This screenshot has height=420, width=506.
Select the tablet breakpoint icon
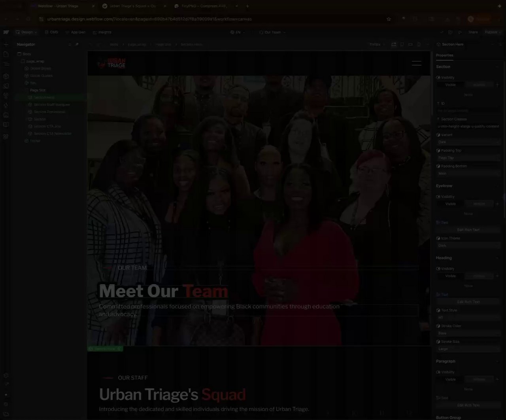[x=402, y=44]
